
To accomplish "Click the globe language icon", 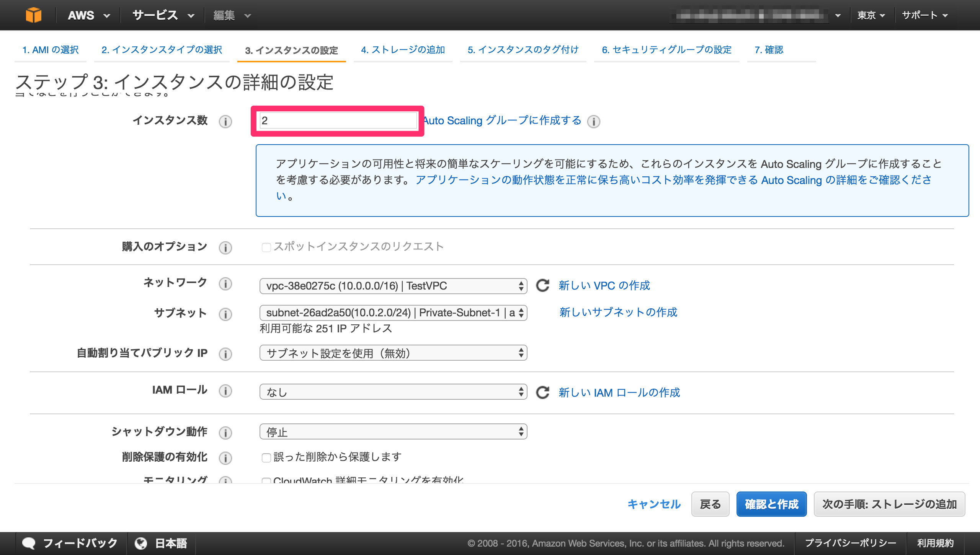I will coord(141,543).
